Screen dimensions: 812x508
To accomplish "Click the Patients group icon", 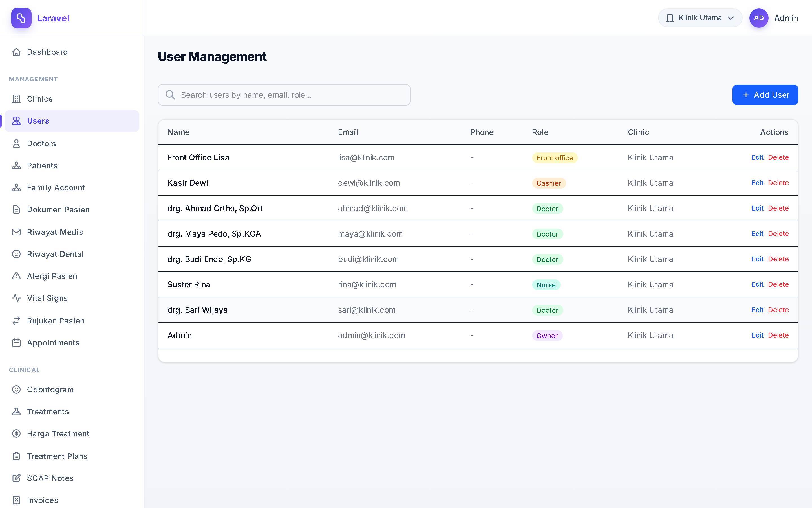I will pyautogui.click(x=16, y=166).
